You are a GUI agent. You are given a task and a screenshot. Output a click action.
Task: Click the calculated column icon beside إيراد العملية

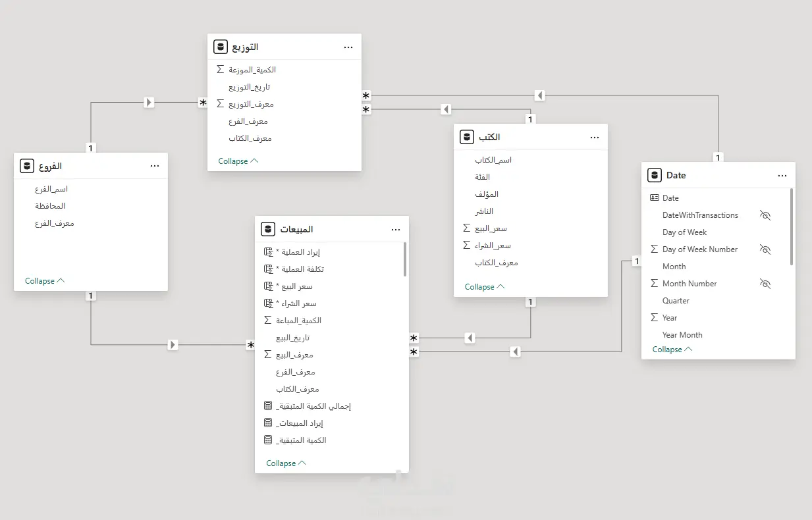(x=268, y=252)
